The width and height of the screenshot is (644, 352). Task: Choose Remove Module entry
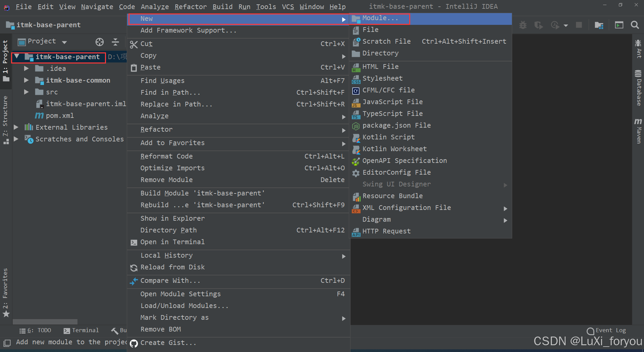[x=238, y=180]
